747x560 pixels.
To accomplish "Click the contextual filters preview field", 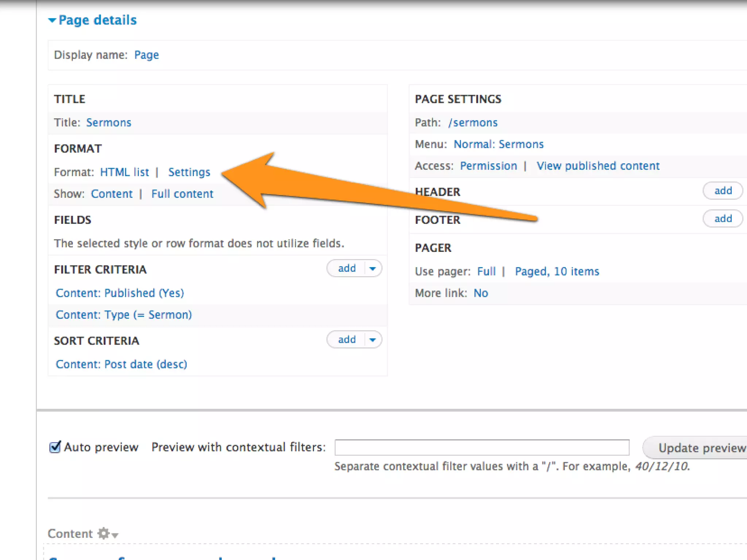I will [x=481, y=447].
